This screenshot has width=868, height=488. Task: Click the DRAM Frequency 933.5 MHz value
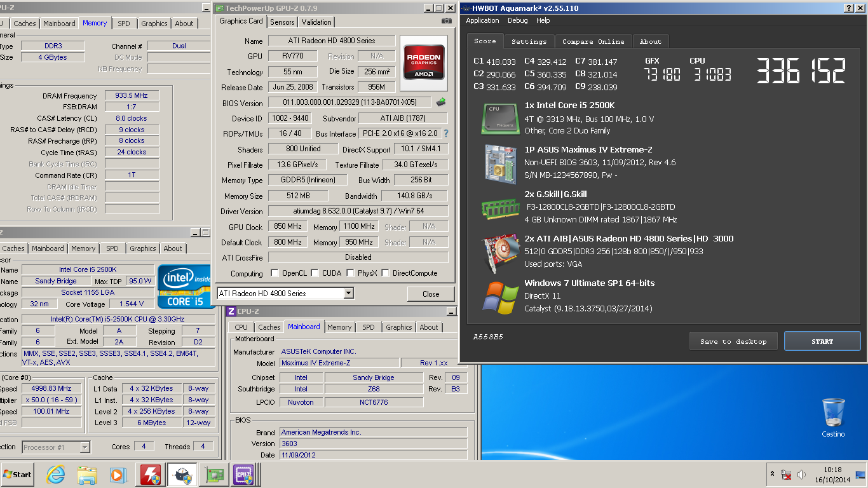[x=132, y=95]
